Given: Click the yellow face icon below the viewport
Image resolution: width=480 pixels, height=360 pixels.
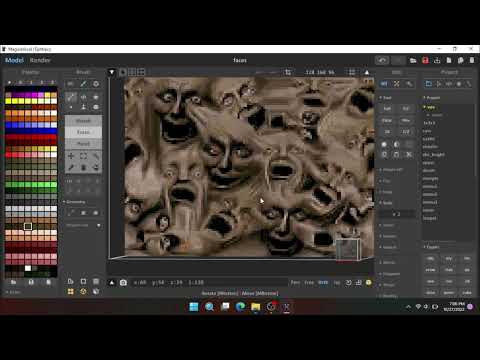Looking at the screenshot, I should coord(368,283).
